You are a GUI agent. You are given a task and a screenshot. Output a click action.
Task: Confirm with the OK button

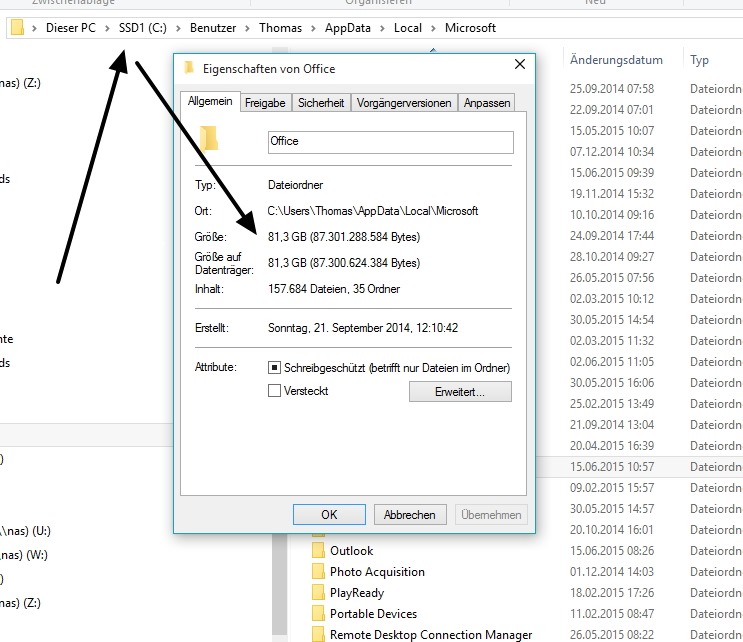coord(329,515)
